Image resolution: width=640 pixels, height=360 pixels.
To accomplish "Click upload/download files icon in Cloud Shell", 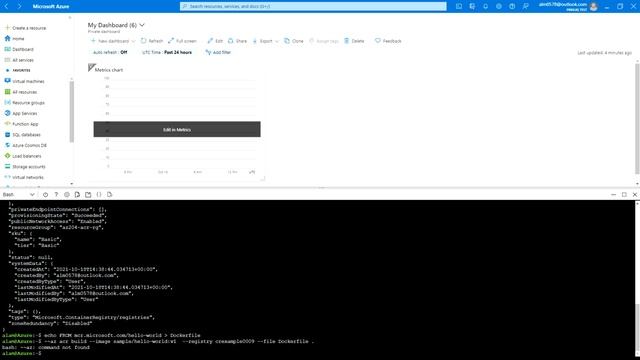I will point(77,195).
